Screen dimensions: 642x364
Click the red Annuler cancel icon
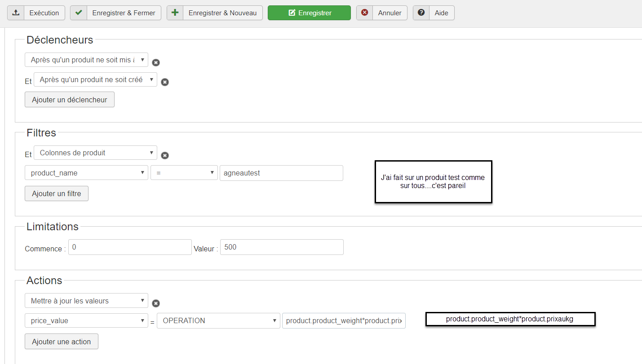(365, 13)
